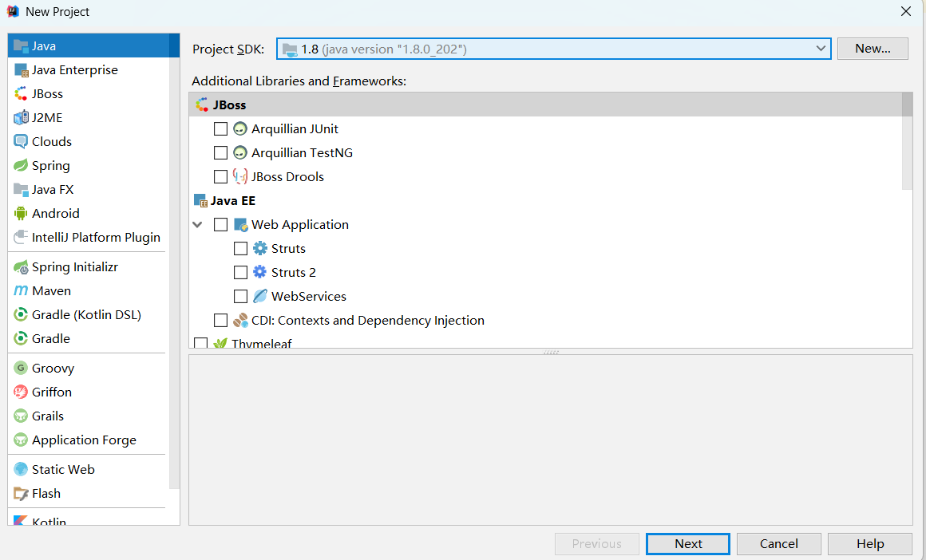Click the Java folder icon in the sidebar

tap(21, 45)
